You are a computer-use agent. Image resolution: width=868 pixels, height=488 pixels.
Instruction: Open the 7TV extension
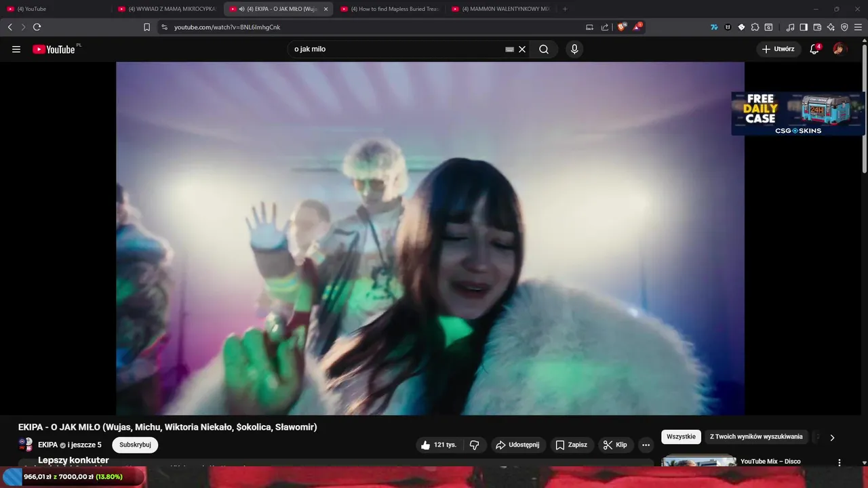(714, 27)
